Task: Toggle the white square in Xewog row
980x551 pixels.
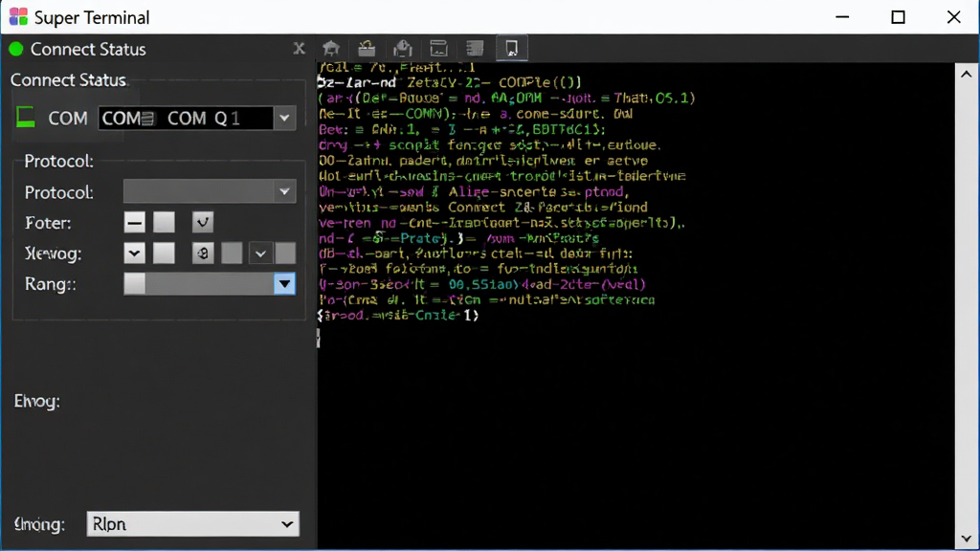Action: click(x=164, y=253)
